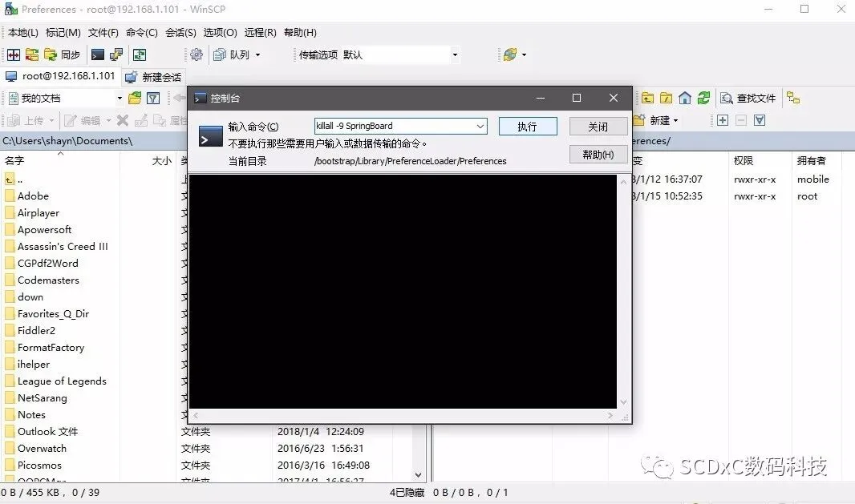The width and height of the screenshot is (855, 504).
Task: Click 执行 execute button in console dialog
Action: point(528,127)
